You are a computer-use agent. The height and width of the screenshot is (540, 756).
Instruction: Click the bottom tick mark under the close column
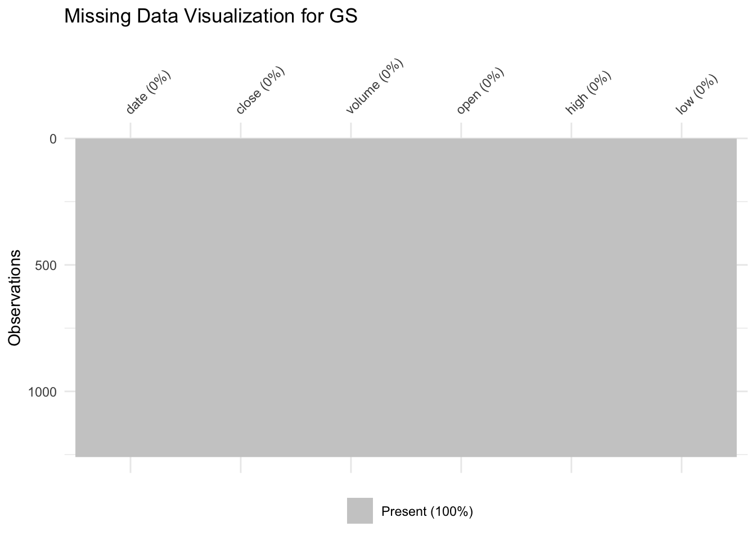(241, 465)
